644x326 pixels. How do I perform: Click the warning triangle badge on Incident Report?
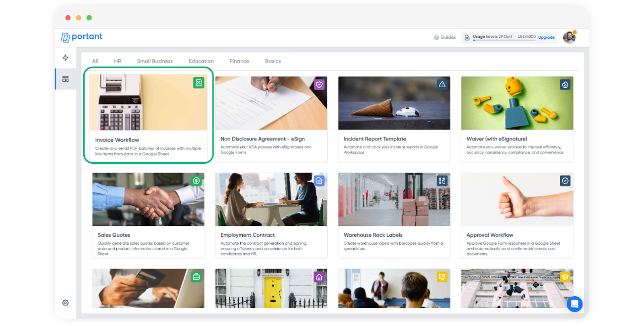point(442,85)
